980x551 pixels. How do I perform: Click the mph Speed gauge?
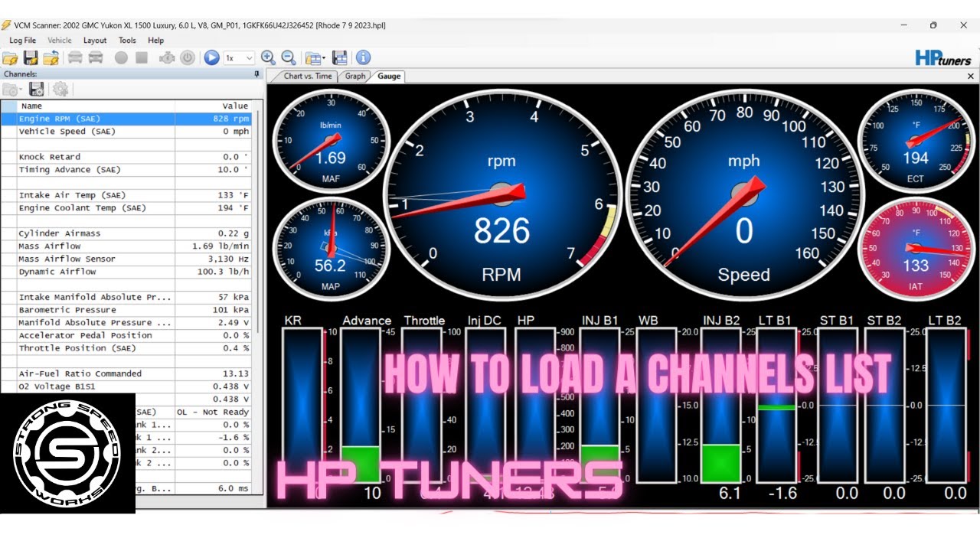[x=744, y=195]
